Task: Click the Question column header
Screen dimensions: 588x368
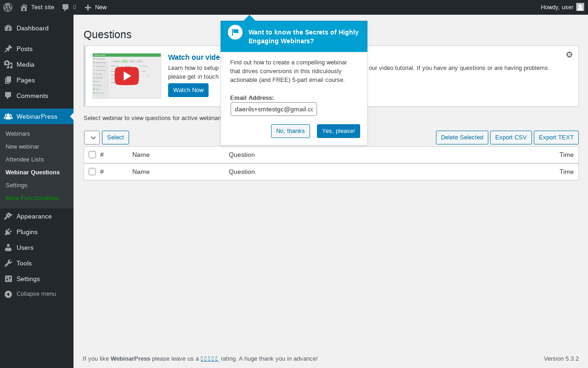Action: pos(242,155)
